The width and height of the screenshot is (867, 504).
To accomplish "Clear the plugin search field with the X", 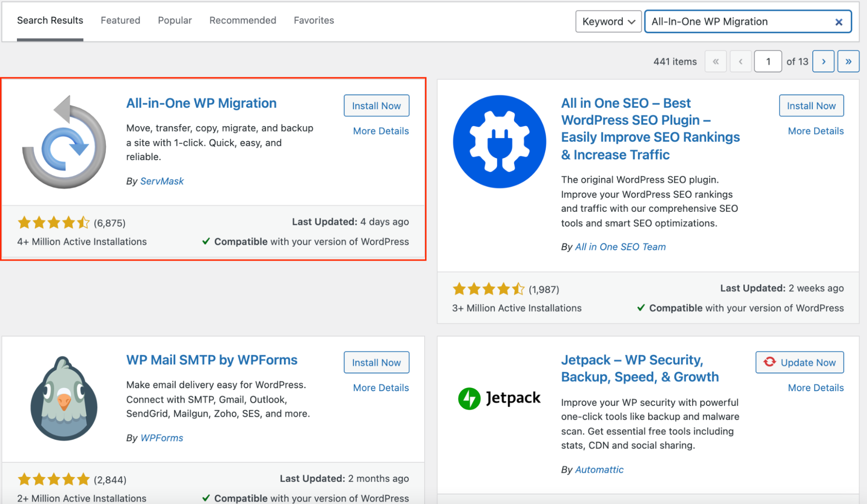I will coord(838,22).
